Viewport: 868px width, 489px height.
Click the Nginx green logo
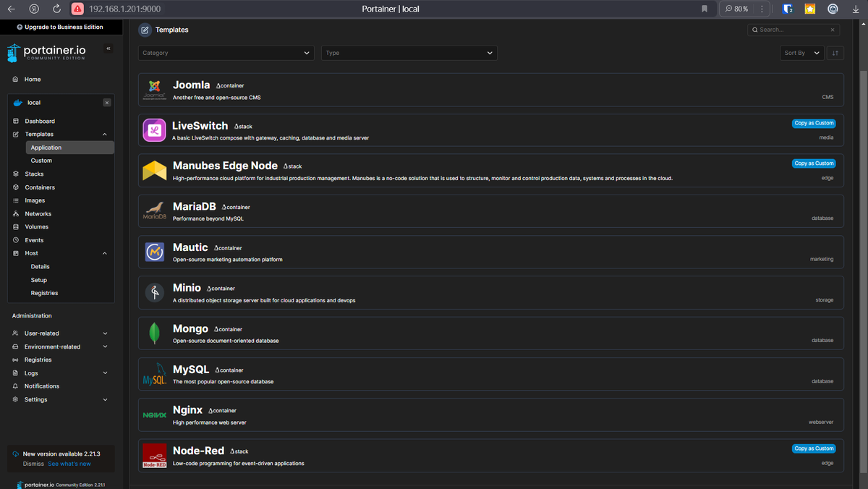click(x=155, y=415)
